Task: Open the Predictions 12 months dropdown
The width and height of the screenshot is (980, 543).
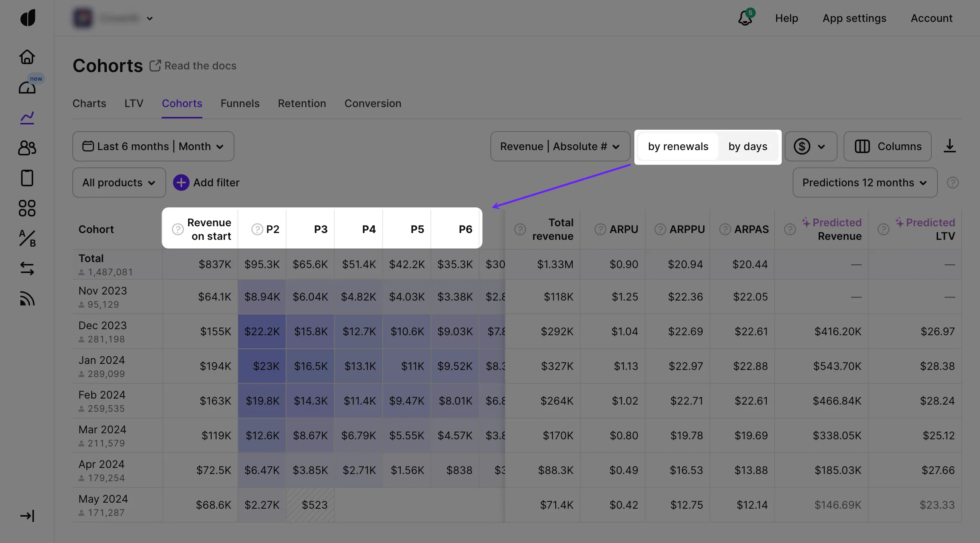Action: [x=864, y=183]
